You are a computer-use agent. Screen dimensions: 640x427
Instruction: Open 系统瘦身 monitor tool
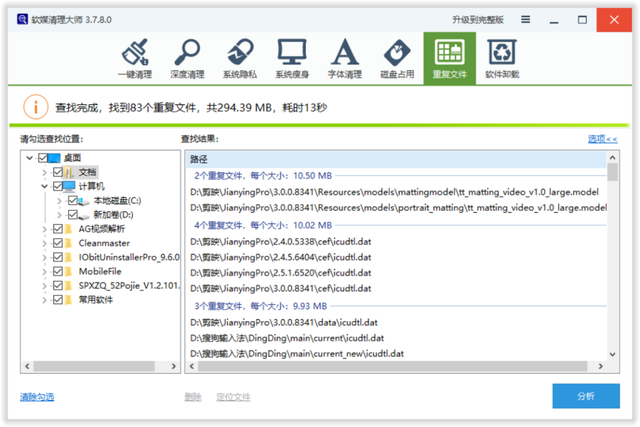(292, 58)
